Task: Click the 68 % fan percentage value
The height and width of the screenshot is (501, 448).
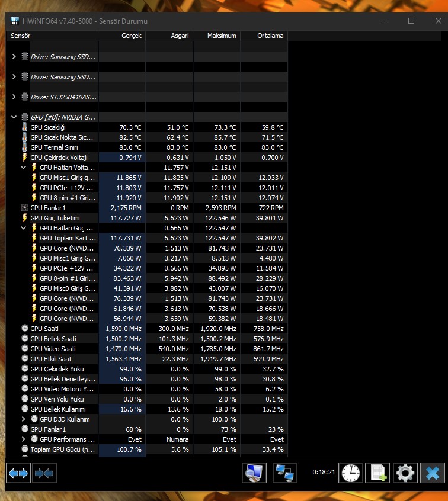Action: click(133, 429)
